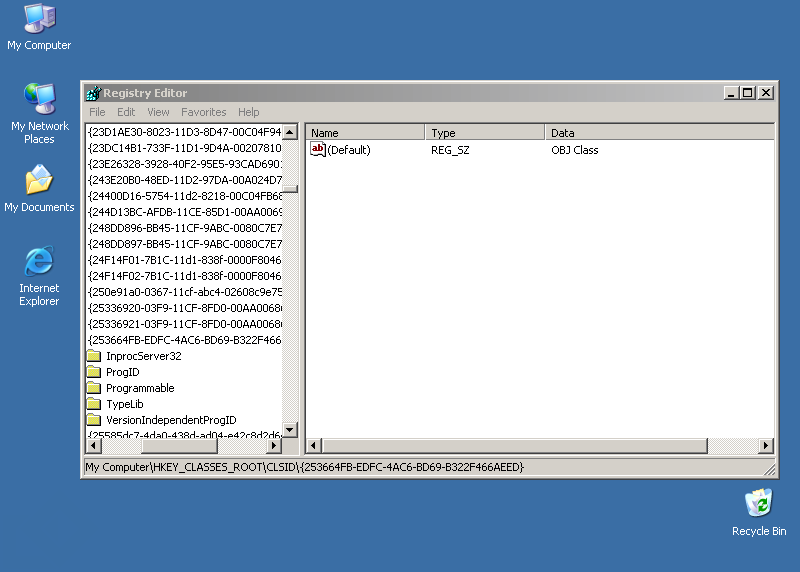The width and height of the screenshot is (800, 572).
Task: Click the Registry Editor title bar icon
Action: [93, 93]
